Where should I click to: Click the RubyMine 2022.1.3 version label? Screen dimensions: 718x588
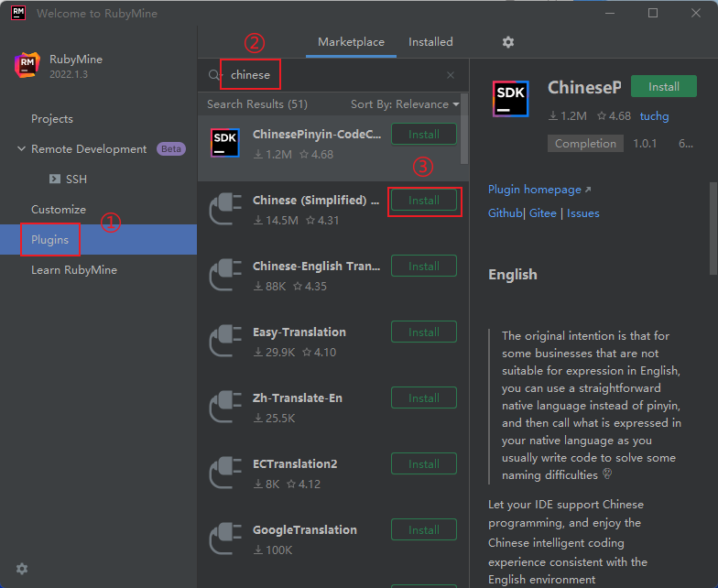(x=69, y=74)
